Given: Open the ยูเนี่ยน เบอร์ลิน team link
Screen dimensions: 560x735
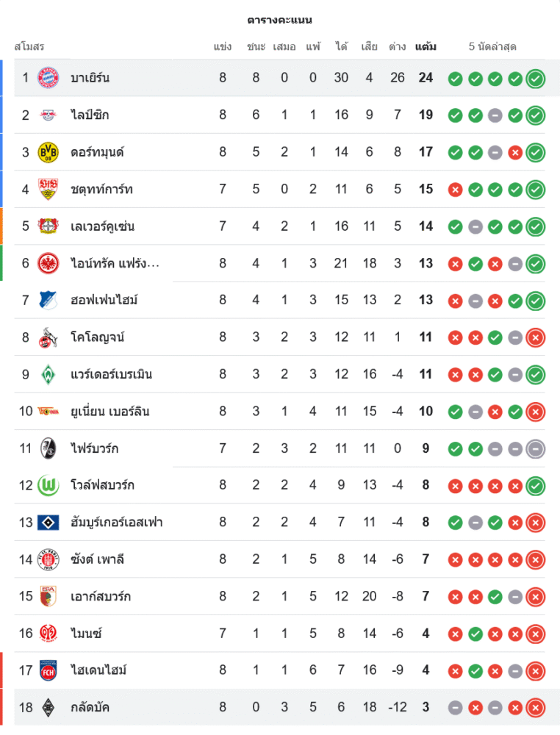Looking at the screenshot, I should click(x=110, y=411).
